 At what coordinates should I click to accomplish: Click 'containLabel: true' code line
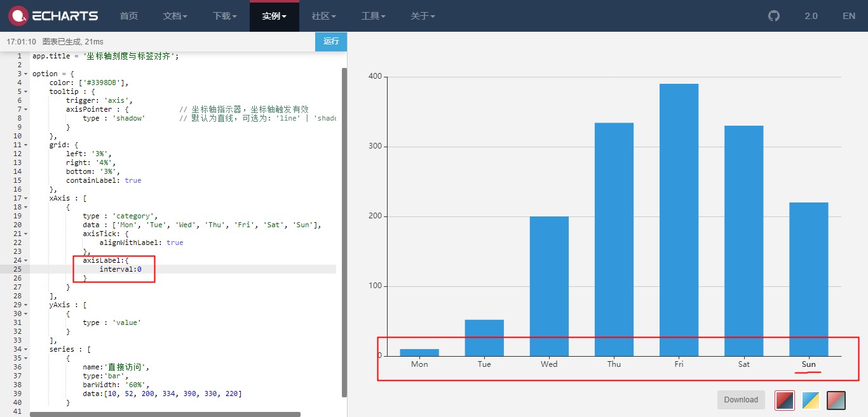click(x=104, y=180)
